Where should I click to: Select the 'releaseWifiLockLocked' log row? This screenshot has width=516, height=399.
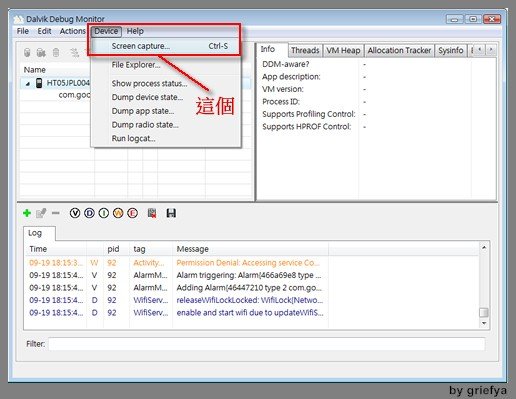pyautogui.click(x=252, y=300)
